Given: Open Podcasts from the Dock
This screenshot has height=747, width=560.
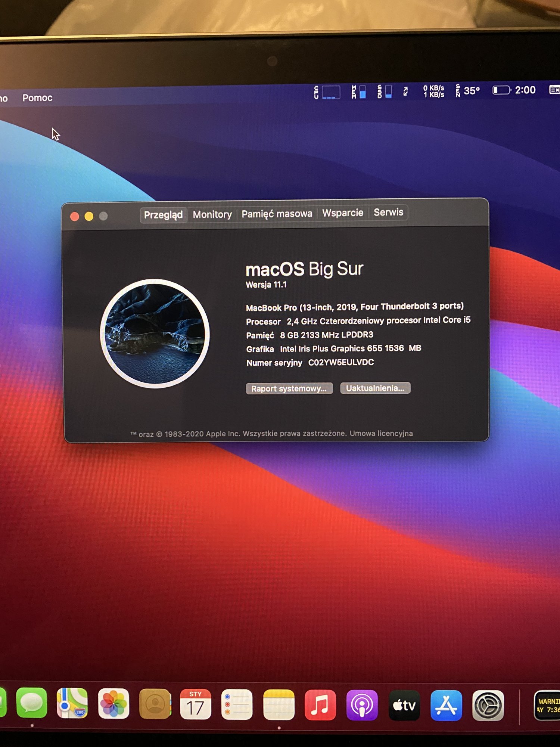Looking at the screenshot, I should tap(362, 705).
